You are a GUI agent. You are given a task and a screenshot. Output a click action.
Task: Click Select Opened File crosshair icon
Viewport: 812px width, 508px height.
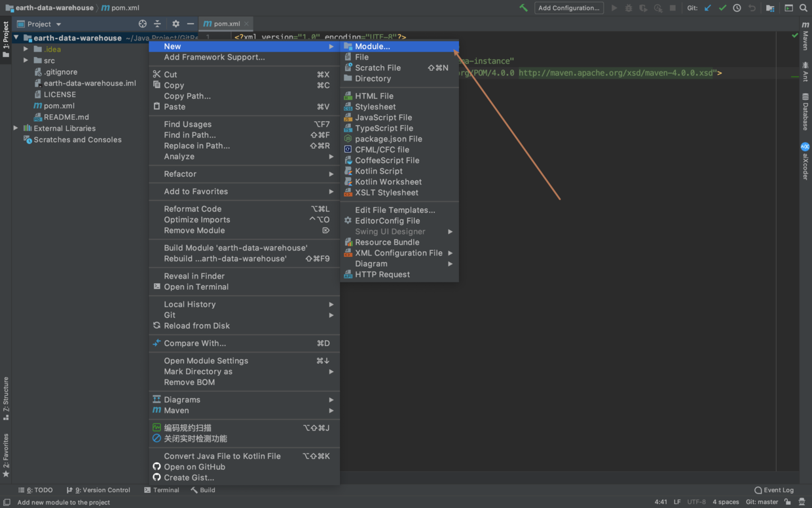tap(143, 24)
